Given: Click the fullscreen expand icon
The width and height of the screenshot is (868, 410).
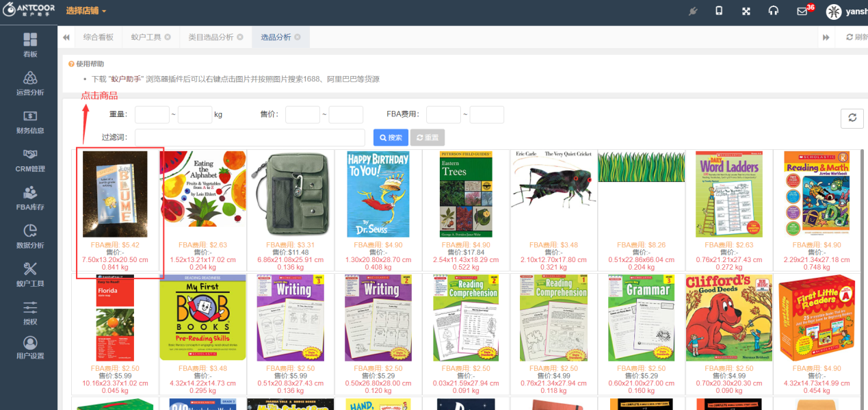Looking at the screenshot, I should pos(746,11).
